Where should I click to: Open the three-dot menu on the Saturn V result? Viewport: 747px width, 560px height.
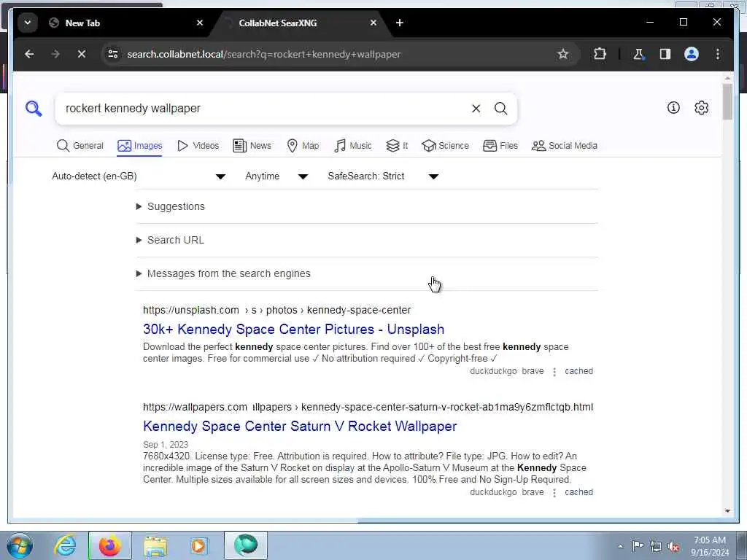(554, 492)
